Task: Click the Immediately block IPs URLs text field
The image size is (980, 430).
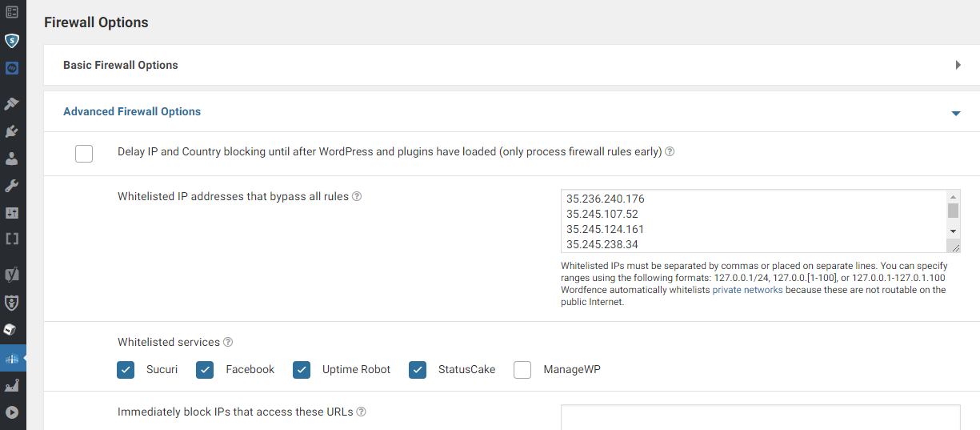Action: (760, 417)
